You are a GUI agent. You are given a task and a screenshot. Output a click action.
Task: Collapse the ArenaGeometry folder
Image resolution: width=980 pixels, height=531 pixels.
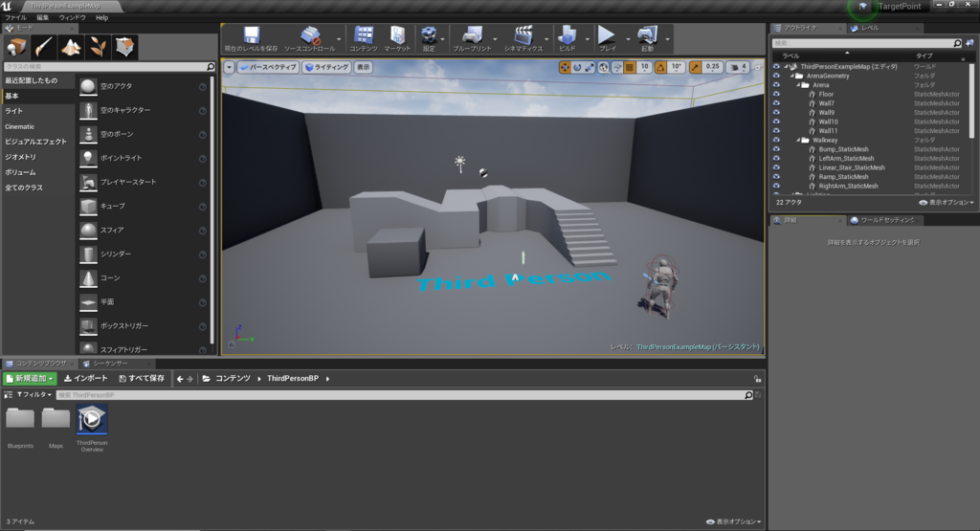[791, 77]
